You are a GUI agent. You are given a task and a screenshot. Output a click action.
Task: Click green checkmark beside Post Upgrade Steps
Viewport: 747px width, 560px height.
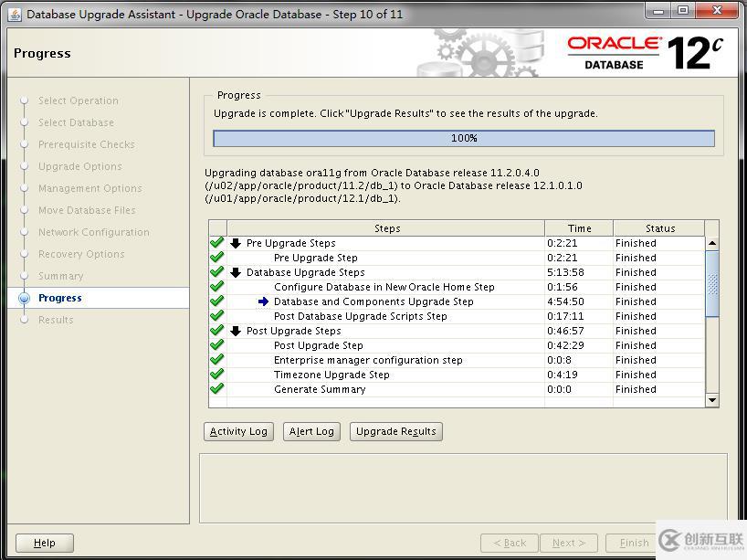(217, 331)
